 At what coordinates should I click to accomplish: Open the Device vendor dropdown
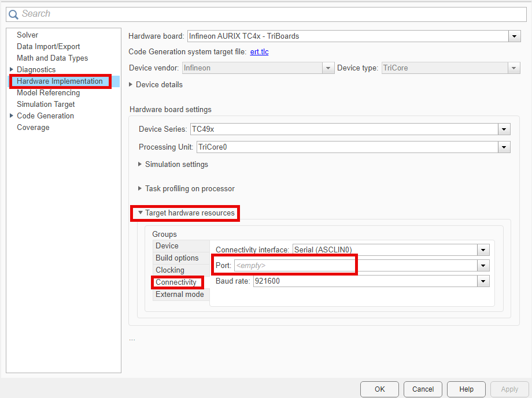tap(328, 68)
